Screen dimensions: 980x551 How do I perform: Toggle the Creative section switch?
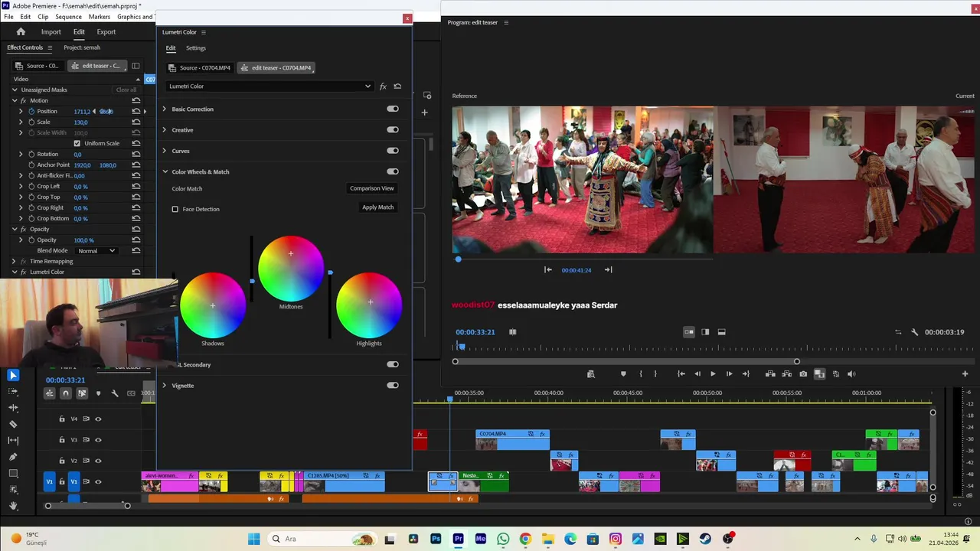[x=393, y=130]
